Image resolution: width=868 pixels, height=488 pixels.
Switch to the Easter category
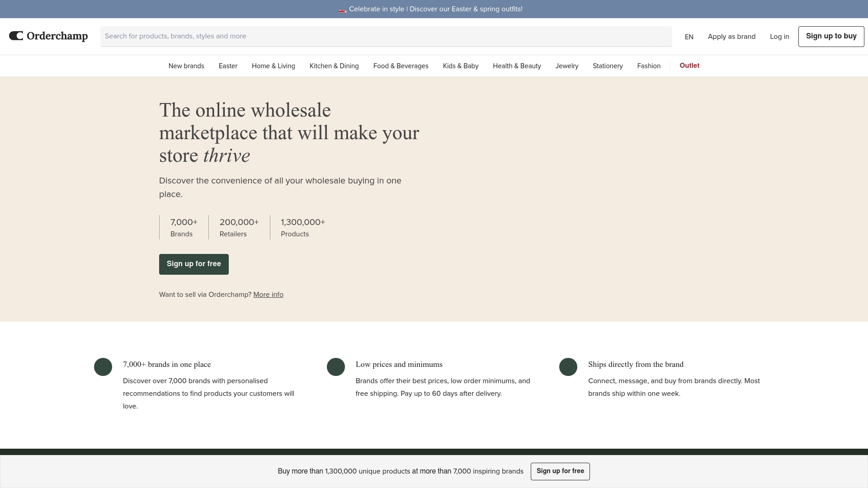(228, 66)
